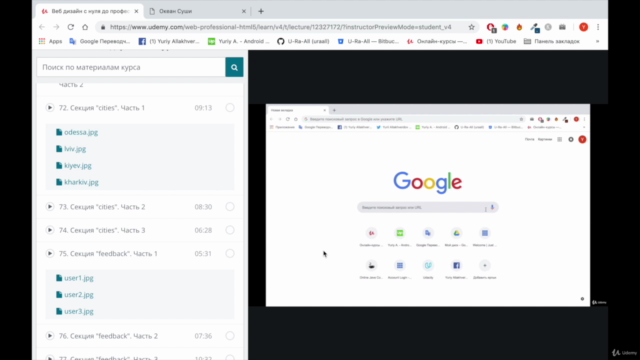Mark lecture 72 as completed
The height and width of the screenshot is (360, 640).
(230, 108)
